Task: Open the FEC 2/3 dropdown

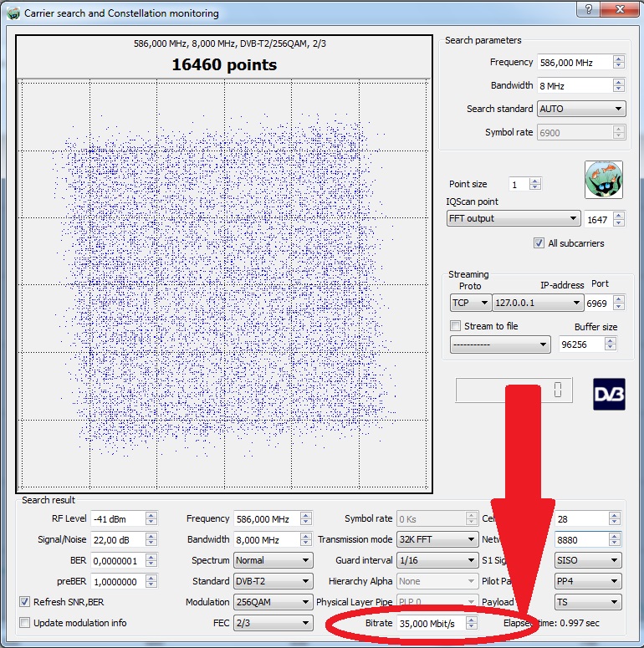Action: tap(273, 623)
